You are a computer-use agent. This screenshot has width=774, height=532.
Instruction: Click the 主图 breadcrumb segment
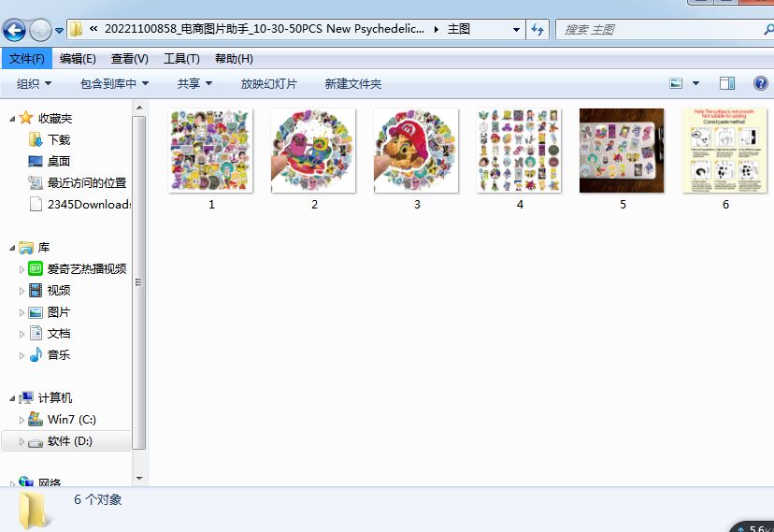(459, 29)
